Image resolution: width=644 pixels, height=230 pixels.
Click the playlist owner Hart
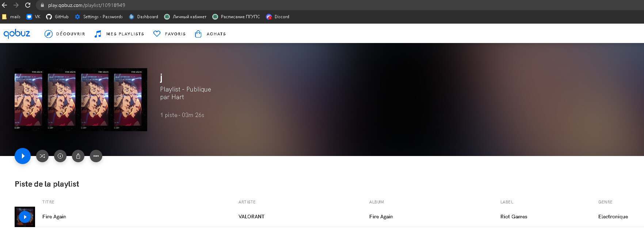click(x=178, y=97)
